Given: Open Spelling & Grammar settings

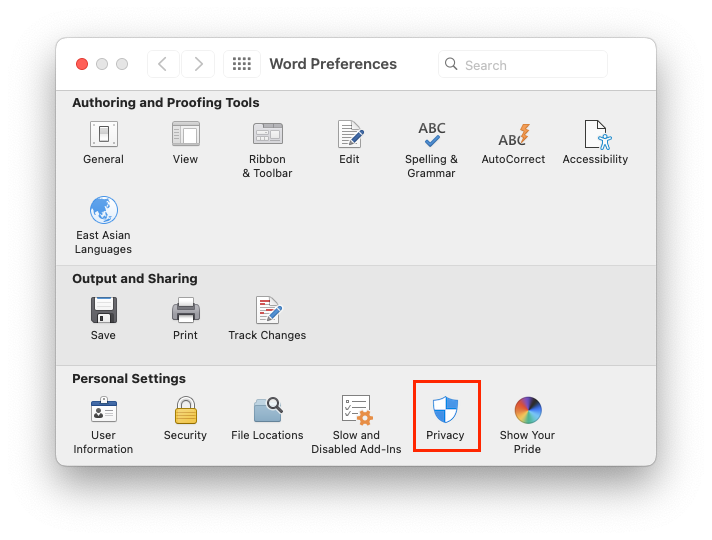Looking at the screenshot, I should coord(431,149).
